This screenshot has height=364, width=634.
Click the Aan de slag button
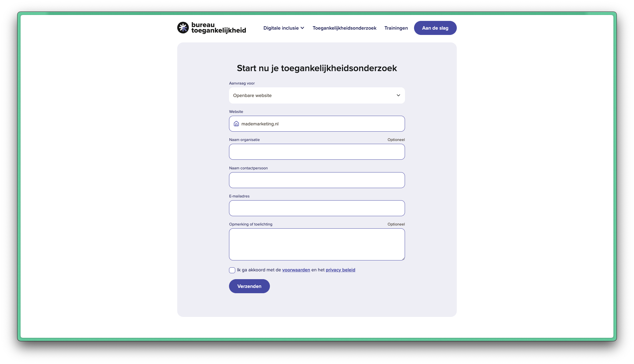click(x=435, y=28)
